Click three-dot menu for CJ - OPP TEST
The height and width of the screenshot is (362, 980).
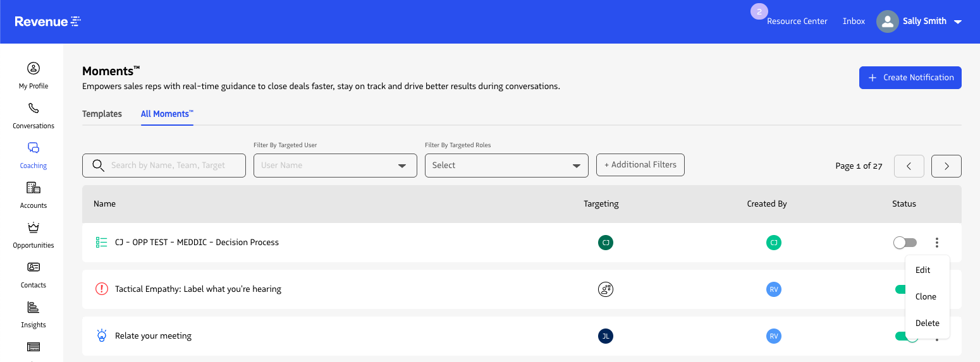pos(936,243)
